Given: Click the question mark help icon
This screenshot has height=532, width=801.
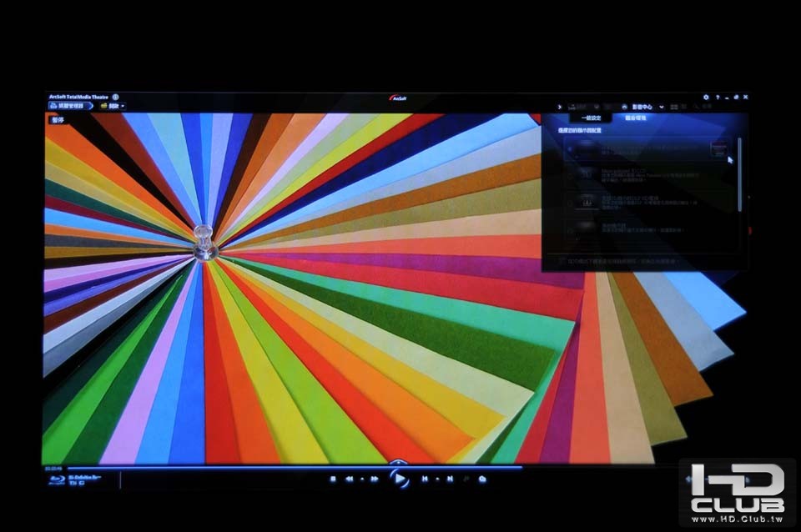Looking at the screenshot, I should click(718, 97).
